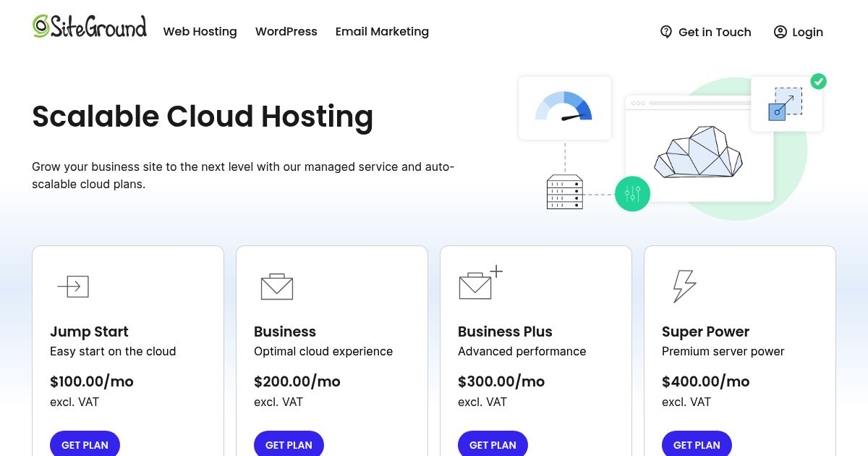Get the Business Plus plan
The height and width of the screenshot is (456, 868).
click(493, 444)
